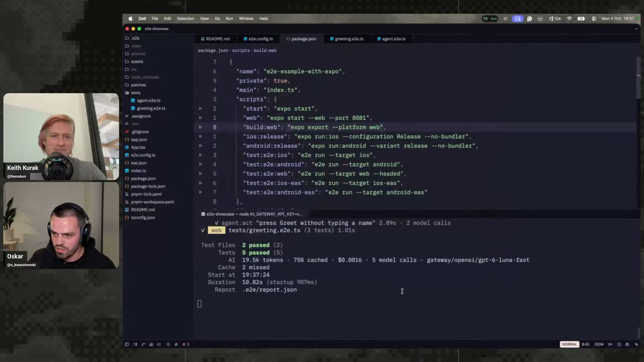644x362 pixels.
Task: Run the "test:e2e:ios" script arrow in gutter
Action: point(200,155)
